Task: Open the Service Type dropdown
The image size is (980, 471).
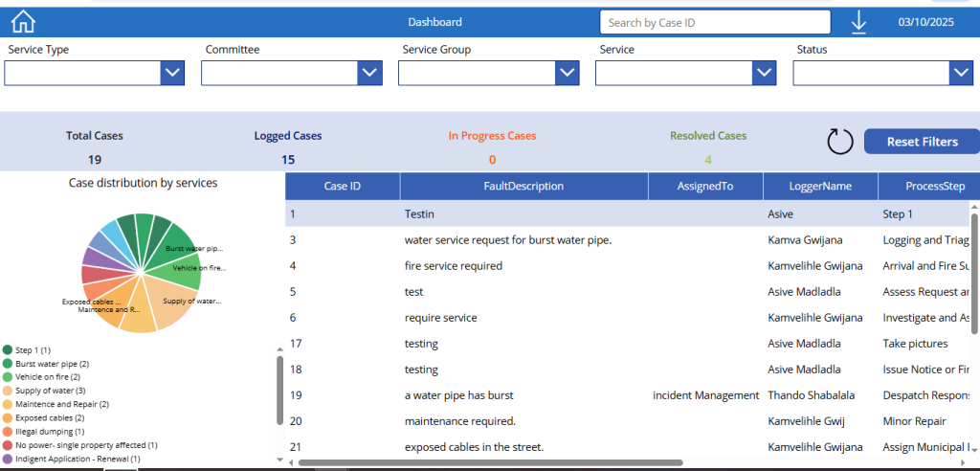Action: pyautogui.click(x=172, y=73)
